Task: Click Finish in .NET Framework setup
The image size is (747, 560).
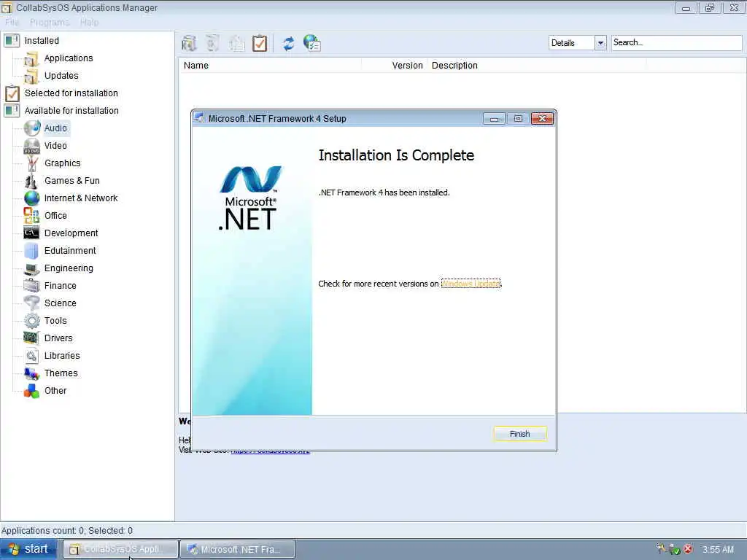Action: [x=519, y=434]
